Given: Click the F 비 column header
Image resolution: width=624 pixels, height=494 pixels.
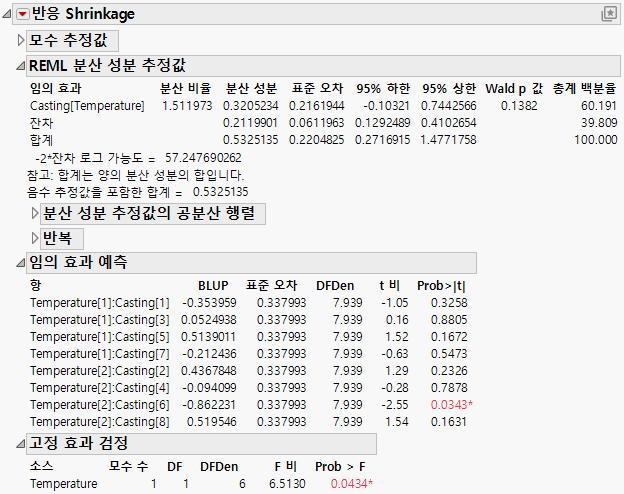Looking at the screenshot, I should (285, 467).
